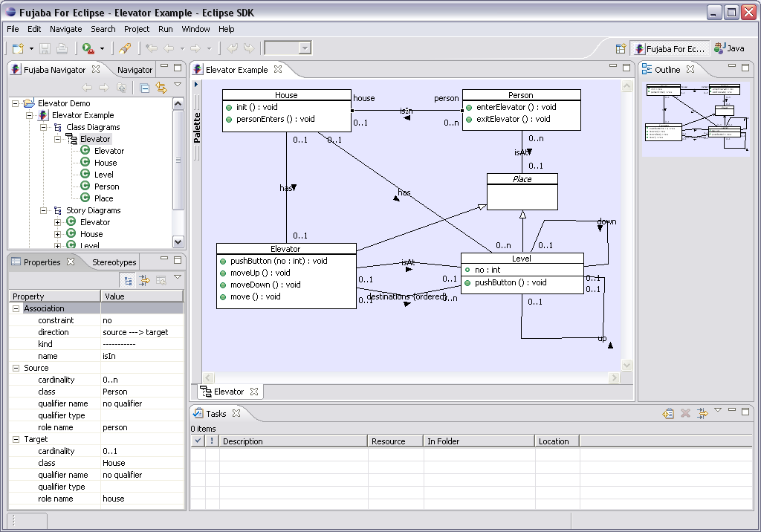Click the Forward arrow in Fujaba Navigator toolbar
The image size is (761, 532).
(104, 88)
